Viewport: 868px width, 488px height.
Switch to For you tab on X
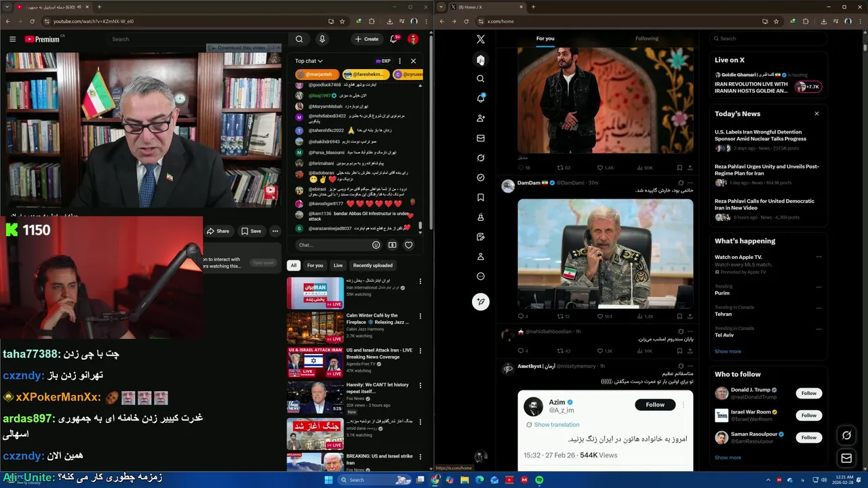point(545,39)
